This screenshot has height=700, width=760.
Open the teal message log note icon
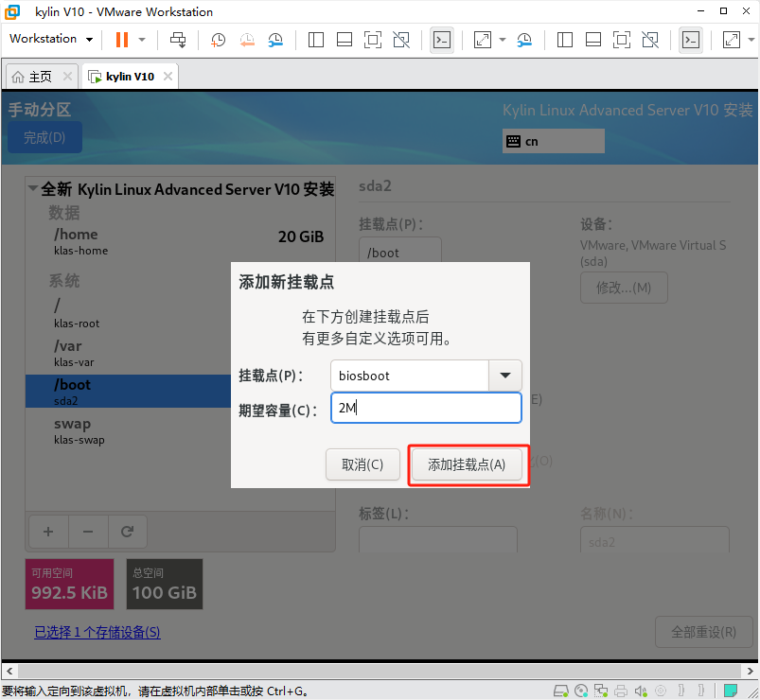(x=731, y=690)
